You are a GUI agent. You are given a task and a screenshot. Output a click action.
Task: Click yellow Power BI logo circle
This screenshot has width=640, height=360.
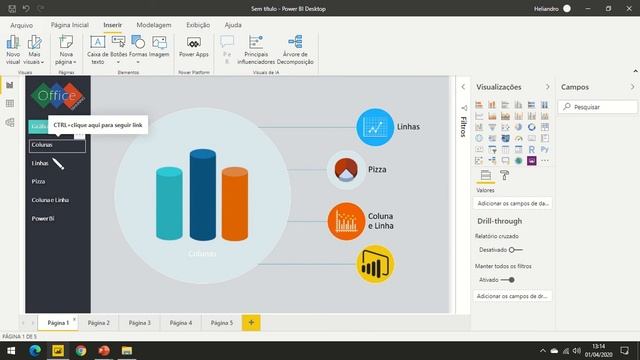375,264
